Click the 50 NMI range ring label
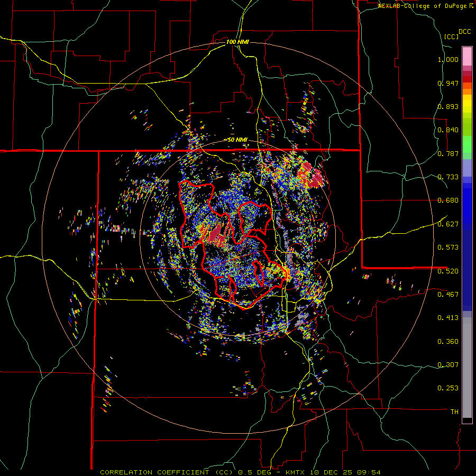476x476 pixels. point(237,140)
